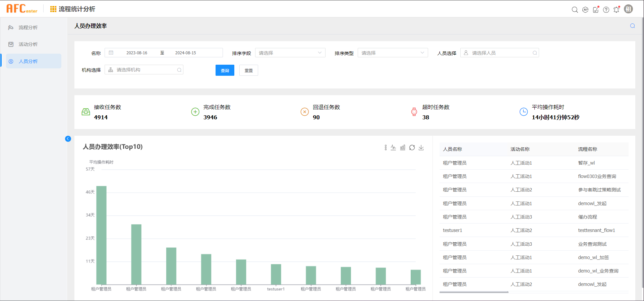Viewport: 644px width, 301px height.
Task: Click the table's horizontal scrollbar
Action: coord(474,292)
